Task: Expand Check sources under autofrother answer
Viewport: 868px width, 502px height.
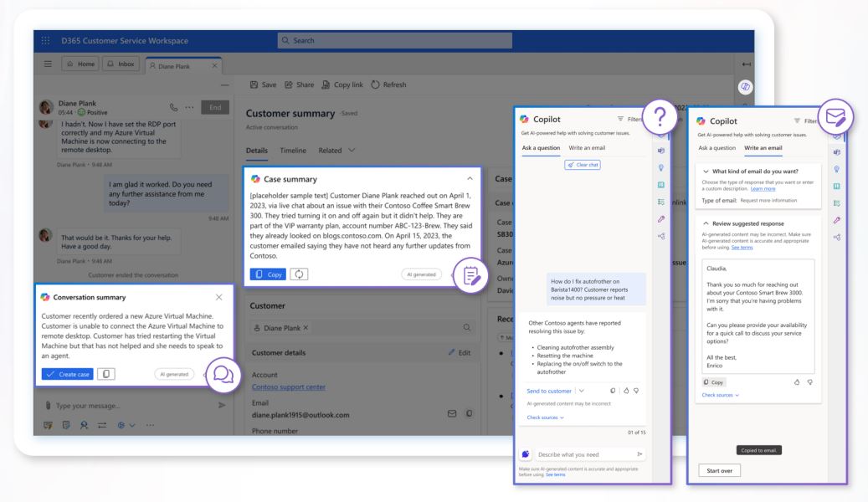Action: pos(545,417)
